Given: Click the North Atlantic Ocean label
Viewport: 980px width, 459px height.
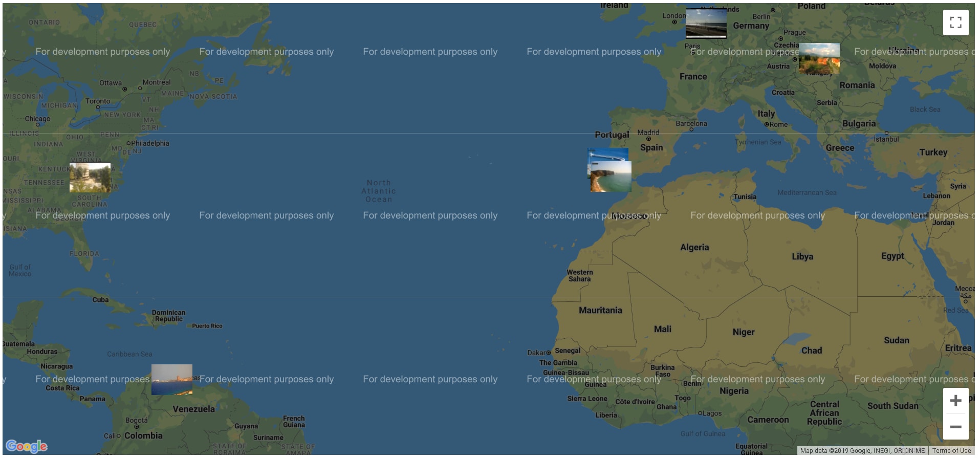Looking at the screenshot, I should [379, 191].
